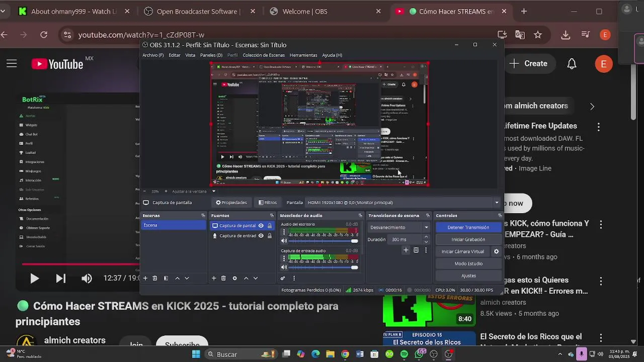Reload the YouTube page in Chrome
644x362 pixels.
(44, 35)
